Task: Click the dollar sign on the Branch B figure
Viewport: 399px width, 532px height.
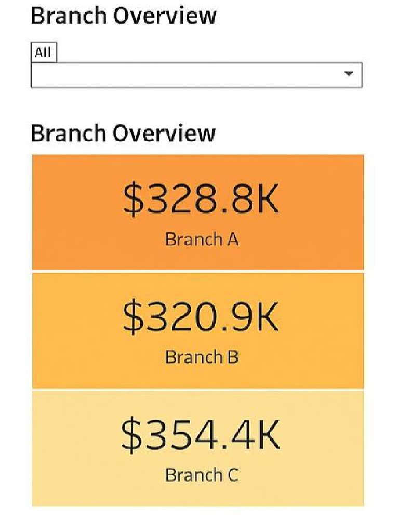Action: click(132, 317)
